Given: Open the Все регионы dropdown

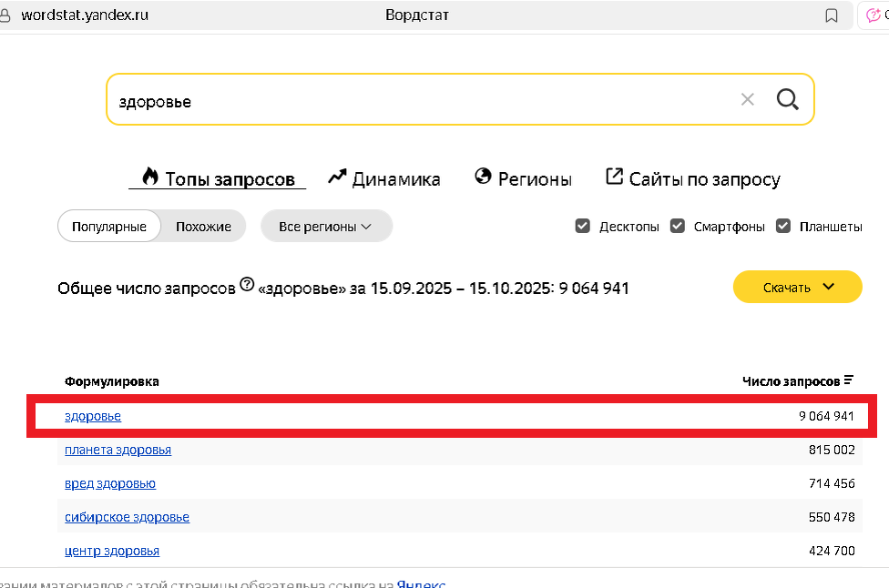Looking at the screenshot, I should click(326, 225).
